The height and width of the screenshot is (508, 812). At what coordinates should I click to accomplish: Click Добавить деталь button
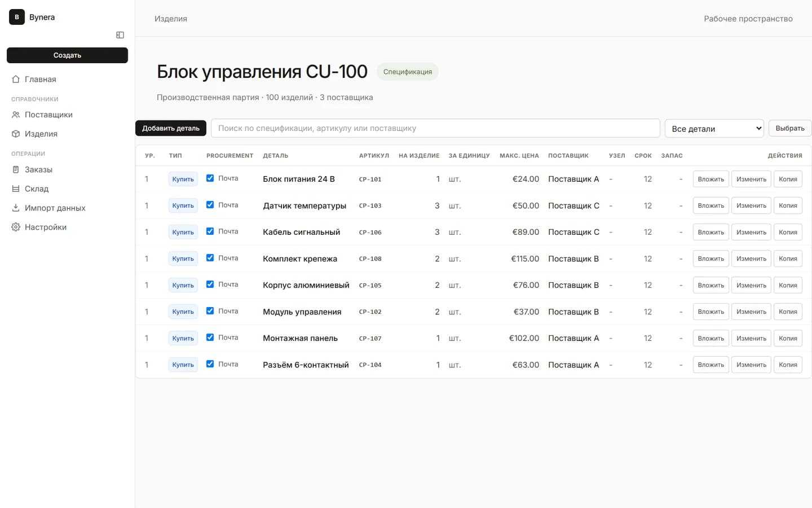point(171,128)
